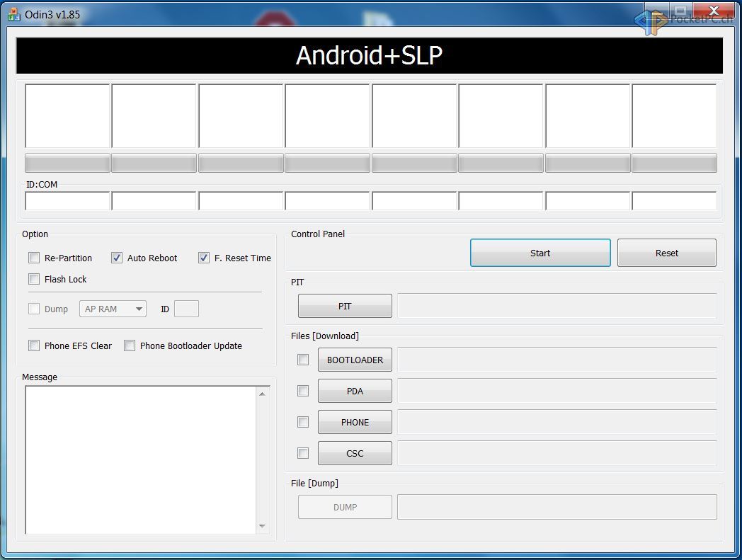742x560 pixels.
Task: Tick the checkbox beside the PDA button
Action: pyautogui.click(x=303, y=391)
